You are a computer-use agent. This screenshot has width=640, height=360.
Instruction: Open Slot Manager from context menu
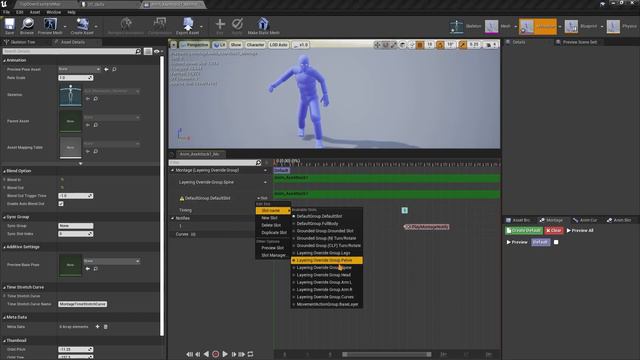click(x=273, y=256)
